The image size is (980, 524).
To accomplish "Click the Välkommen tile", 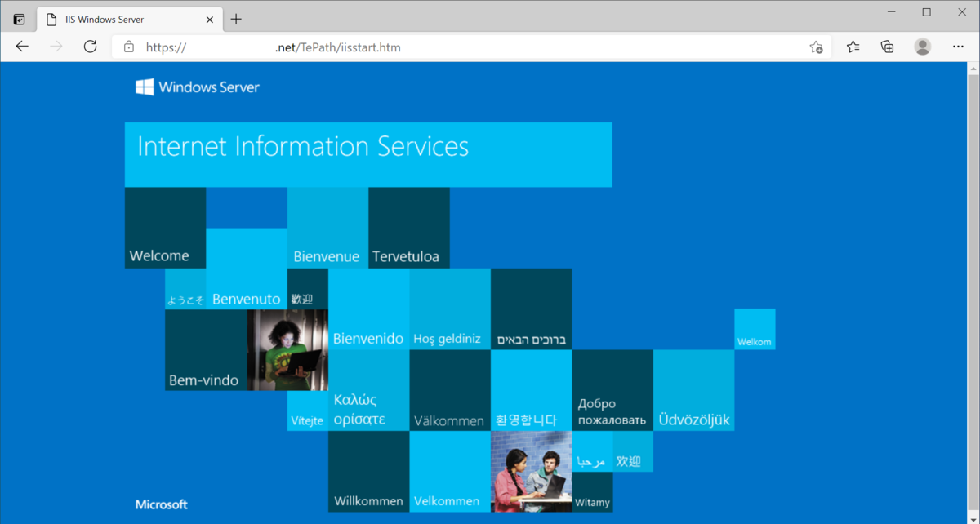I will pyautogui.click(x=450, y=391).
